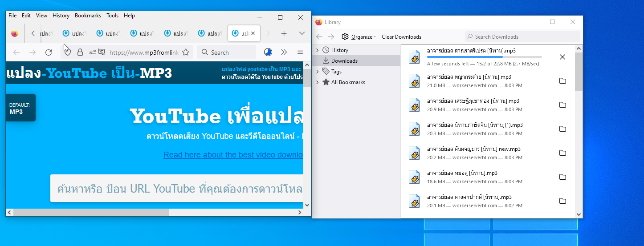
Task: Click Search Downloads field
Action: point(523,37)
